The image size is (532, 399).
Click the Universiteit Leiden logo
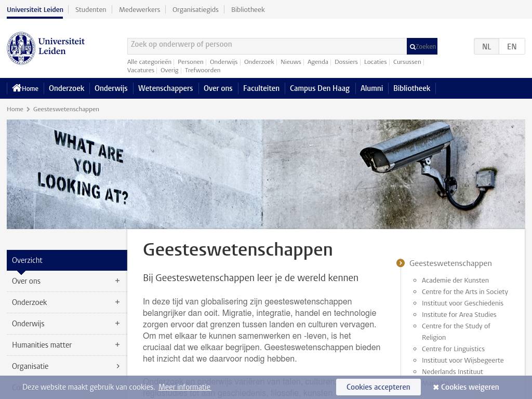point(46,48)
